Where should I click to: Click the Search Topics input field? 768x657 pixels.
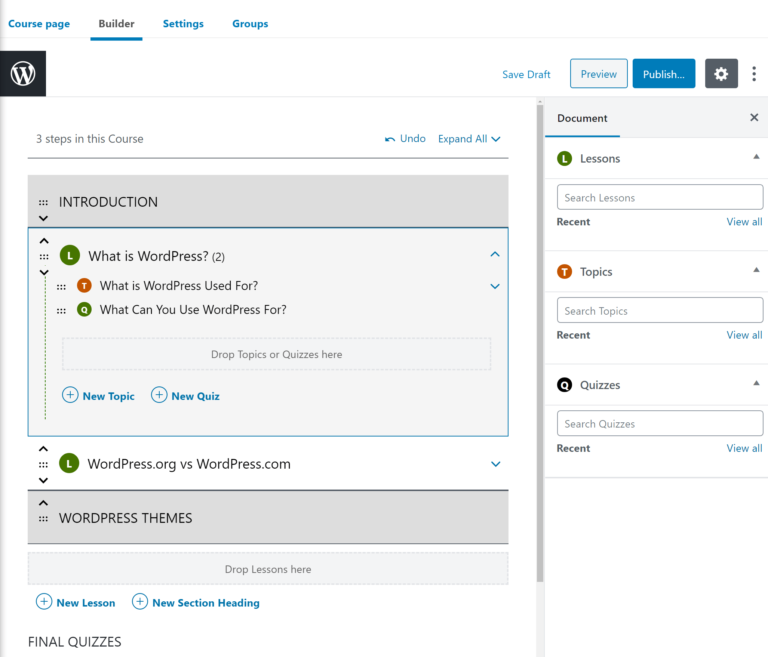659,311
